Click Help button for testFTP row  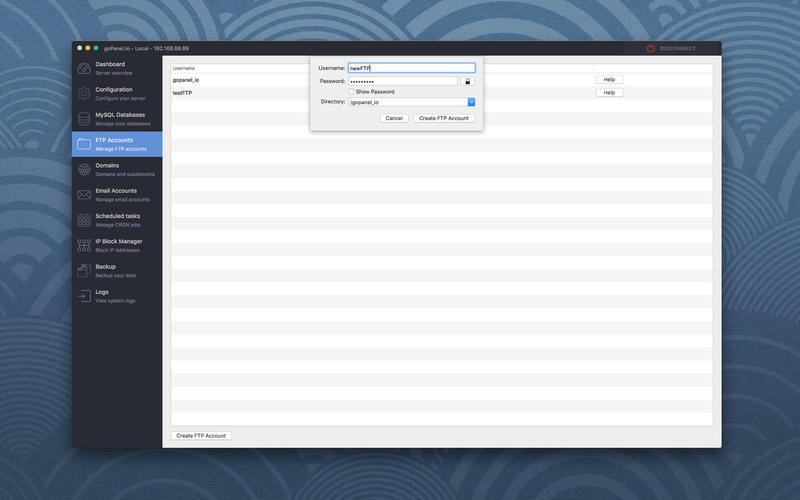(608, 92)
